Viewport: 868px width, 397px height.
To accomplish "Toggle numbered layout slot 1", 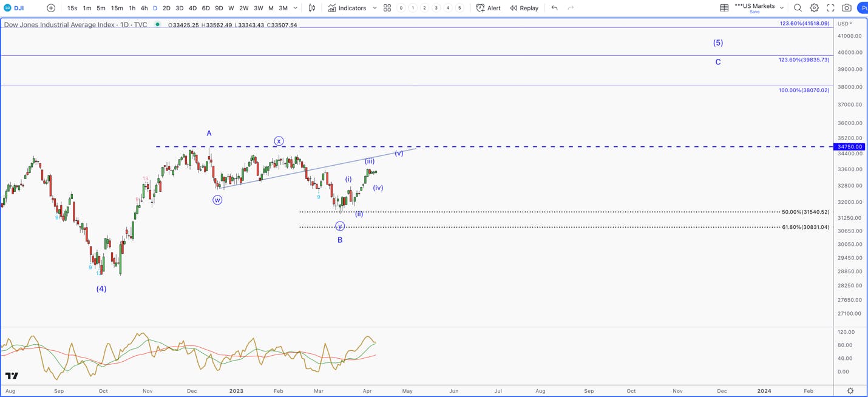I will coord(413,8).
